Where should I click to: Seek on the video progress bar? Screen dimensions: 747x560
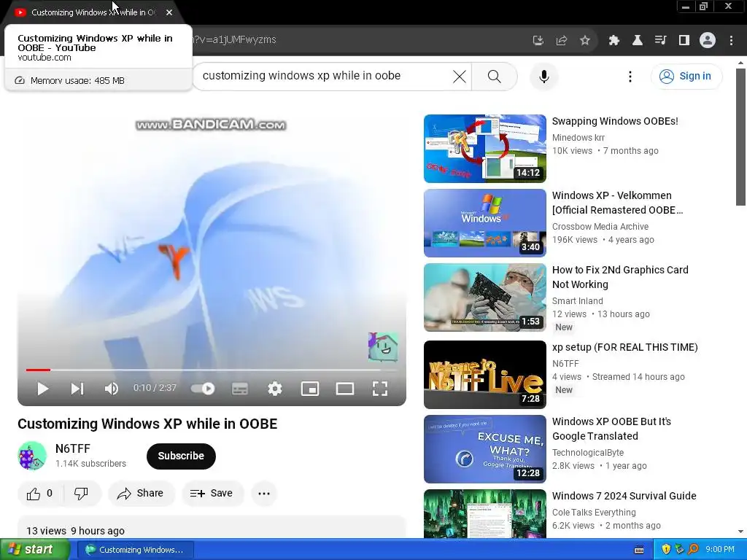[212, 370]
